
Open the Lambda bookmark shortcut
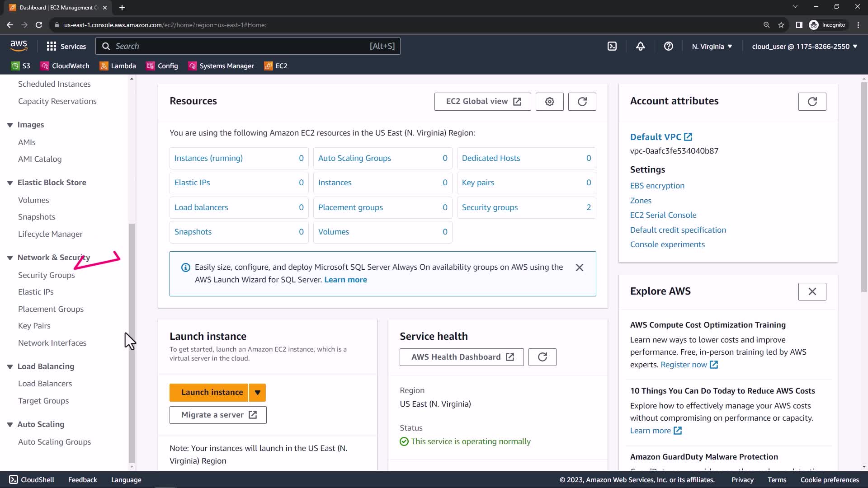click(118, 66)
